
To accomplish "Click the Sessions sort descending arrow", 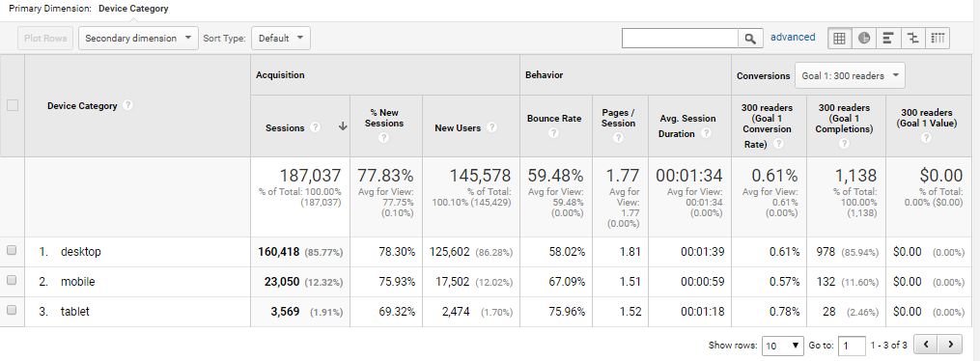I will 343,126.
